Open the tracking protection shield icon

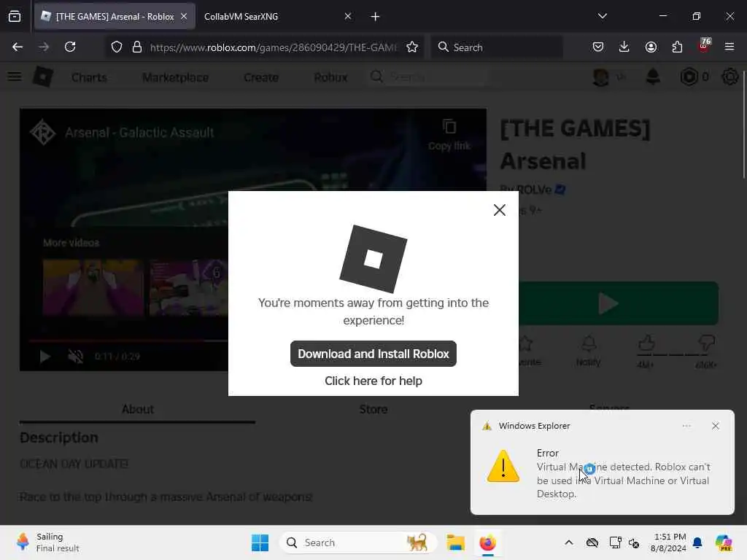coord(117,47)
